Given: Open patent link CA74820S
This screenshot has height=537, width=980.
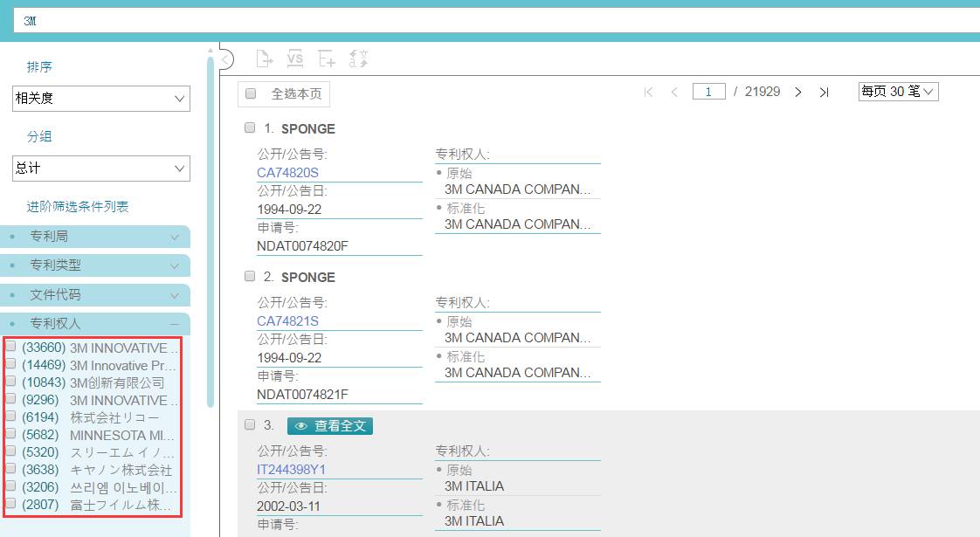Looking at the screenshot, I should point(287,173).
